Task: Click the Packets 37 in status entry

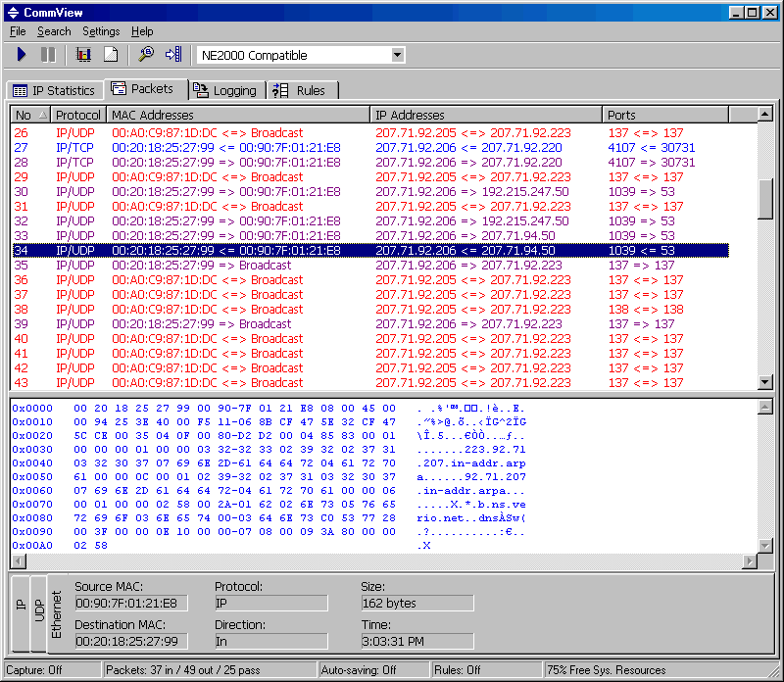Action: [x=210, y=670]
